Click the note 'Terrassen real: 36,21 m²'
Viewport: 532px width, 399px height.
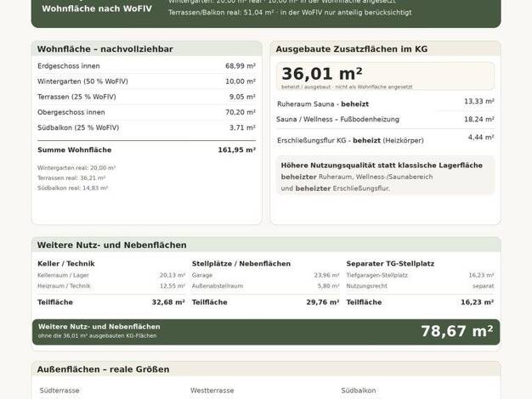coord(71,178)
